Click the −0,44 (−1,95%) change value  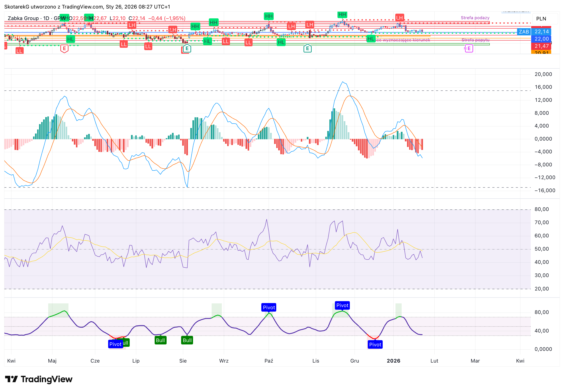167,18
